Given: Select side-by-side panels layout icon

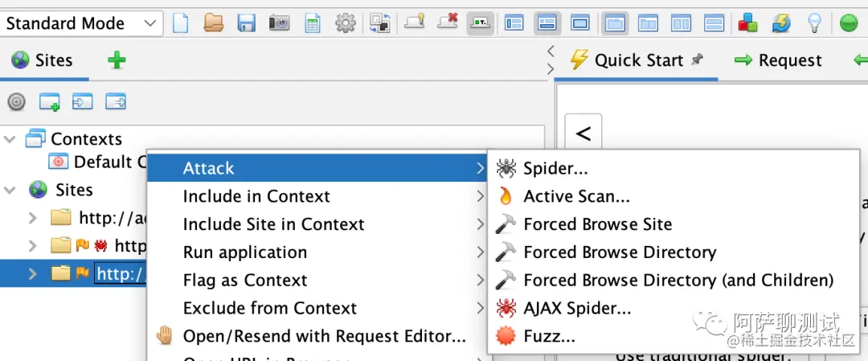Looking at the screenshot, I should (681, 23).
